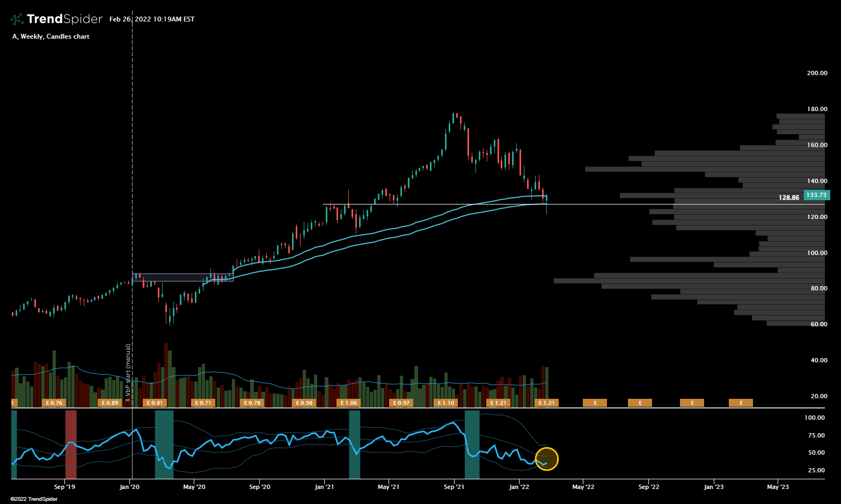Select the teal oversold band near Sep '21
841x504 pixels.
(472, 444)
